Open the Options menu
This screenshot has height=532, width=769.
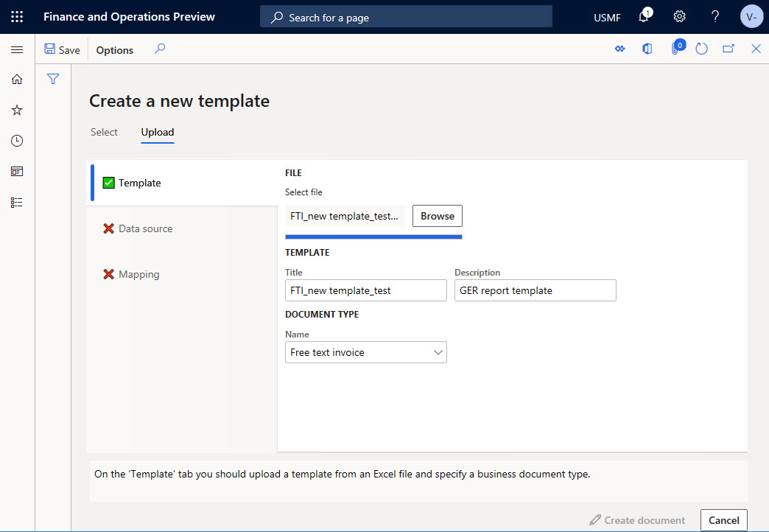pos(115,50)
